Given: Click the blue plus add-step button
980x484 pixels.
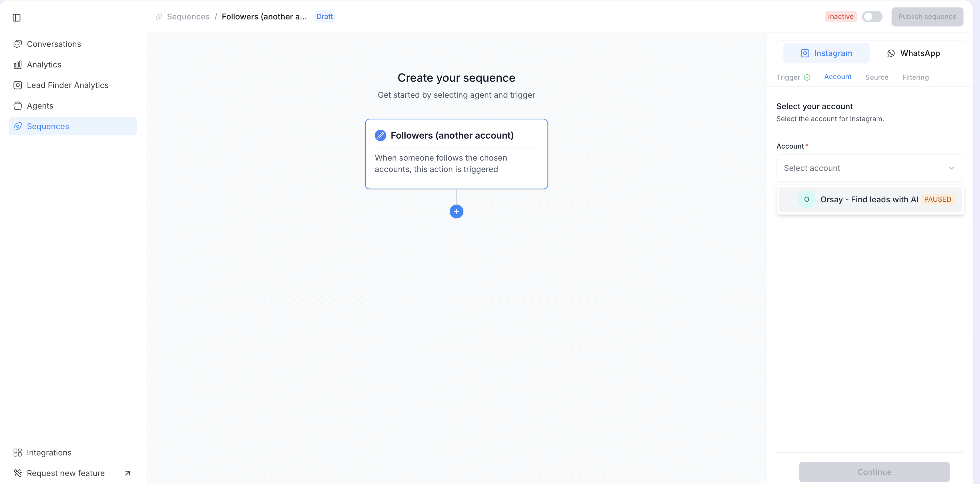Looking at the screenshot, I should [x=456, y=211].
